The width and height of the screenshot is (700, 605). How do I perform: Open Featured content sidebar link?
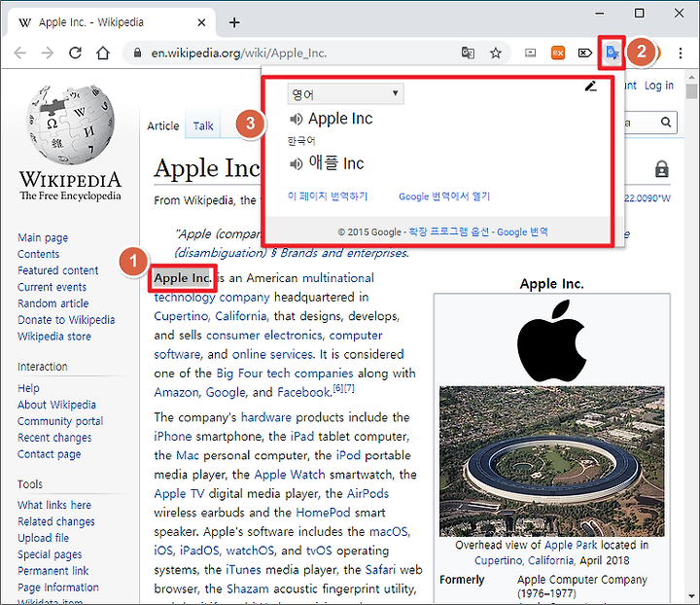pos(58,270)
